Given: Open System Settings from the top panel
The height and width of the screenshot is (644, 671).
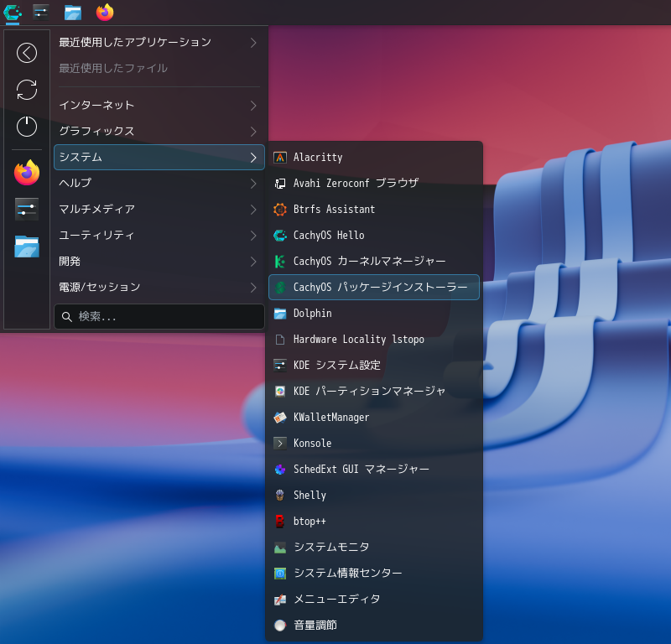Looking at the screenshot, I should [x=41, y=12].
